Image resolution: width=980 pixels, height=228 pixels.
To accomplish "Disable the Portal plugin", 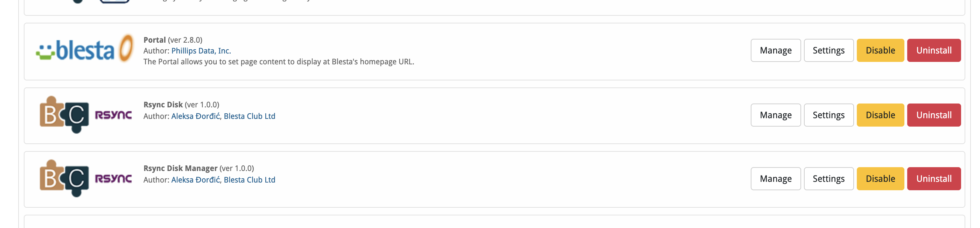I will [880, 50].
